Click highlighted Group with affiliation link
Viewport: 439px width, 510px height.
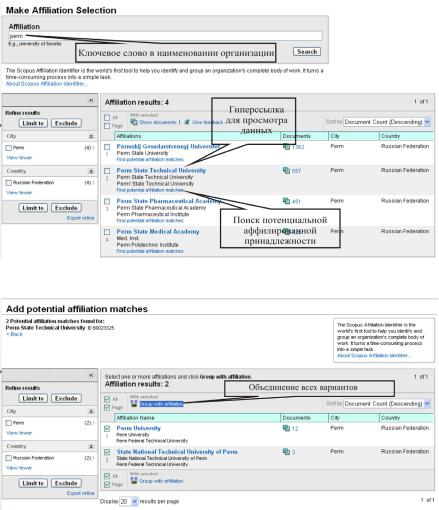pyautogui.click(x=161, y=404)
